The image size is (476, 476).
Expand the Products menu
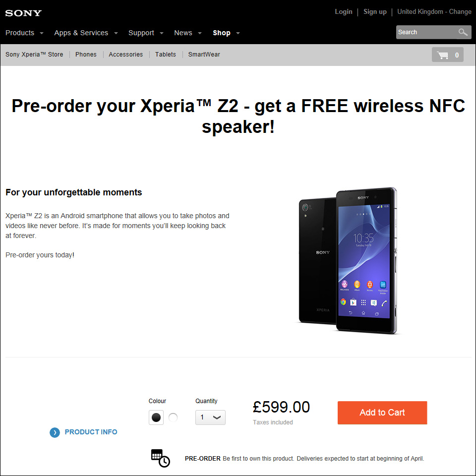(24, 33)
